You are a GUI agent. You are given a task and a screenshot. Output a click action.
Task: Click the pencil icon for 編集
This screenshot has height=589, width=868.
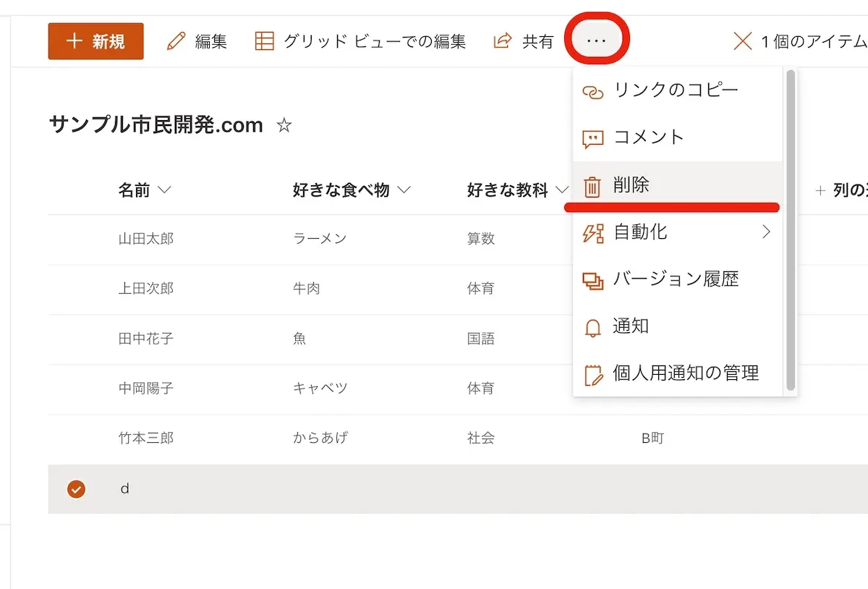176,41
